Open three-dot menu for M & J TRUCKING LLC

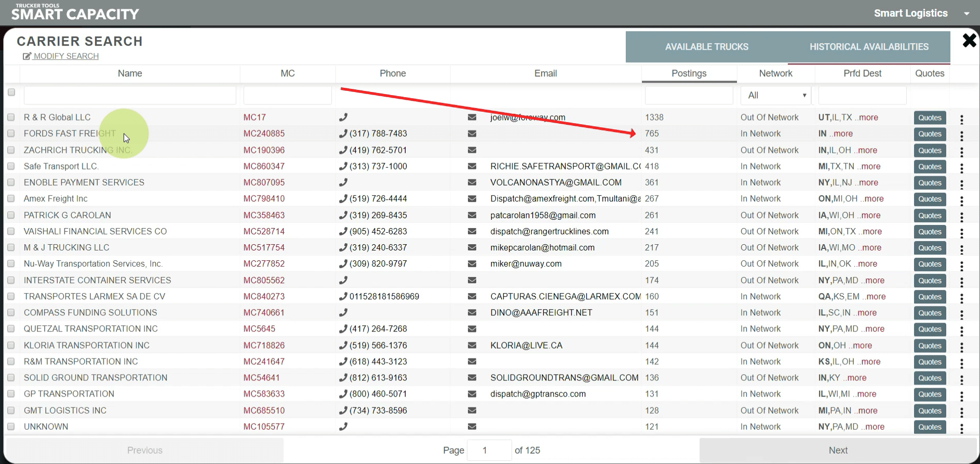coord(962,249)
